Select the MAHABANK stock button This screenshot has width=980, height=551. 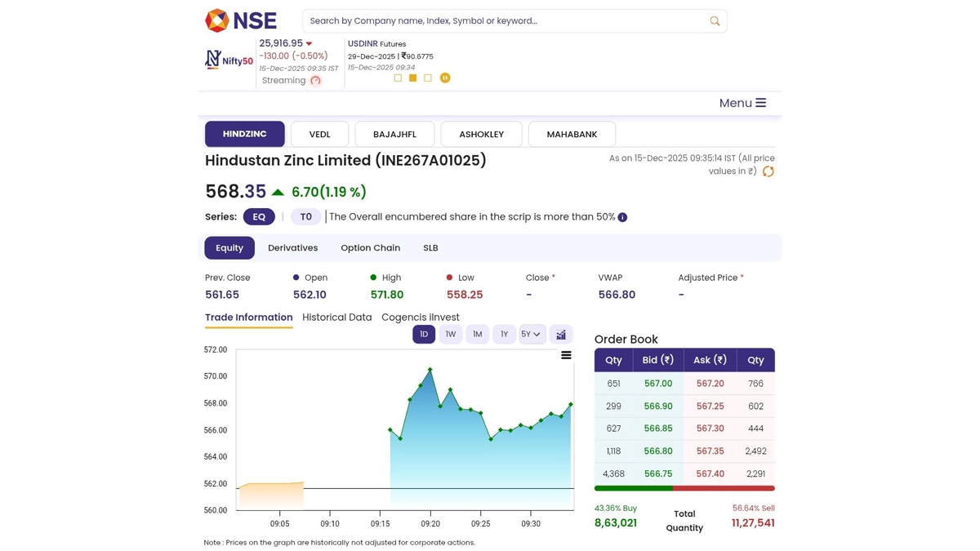(x=572, y=134)
